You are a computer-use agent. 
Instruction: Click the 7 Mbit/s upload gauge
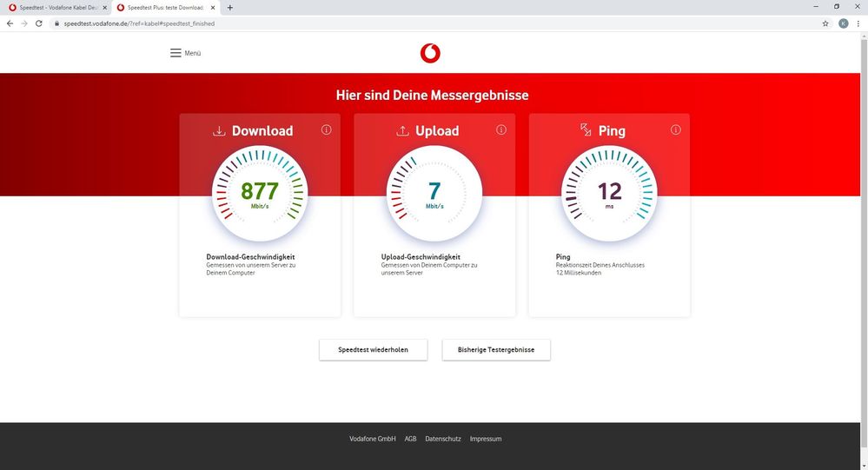click(x=434, y=193)
